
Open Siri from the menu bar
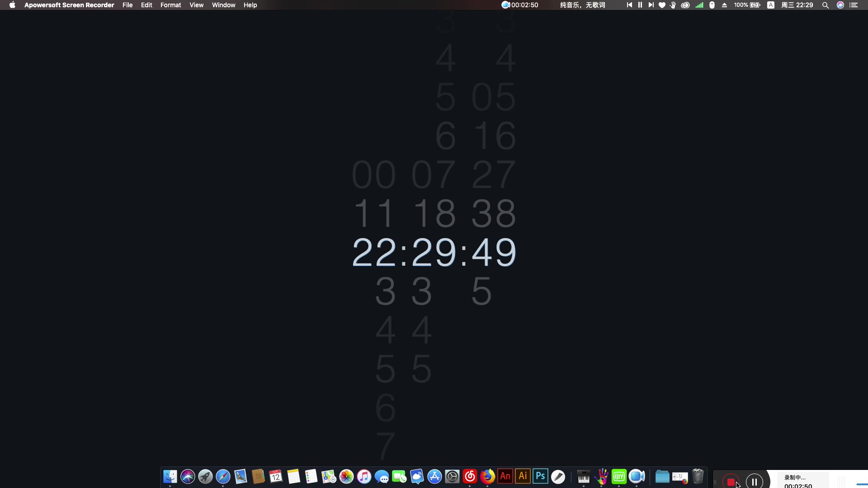point(840,5)
